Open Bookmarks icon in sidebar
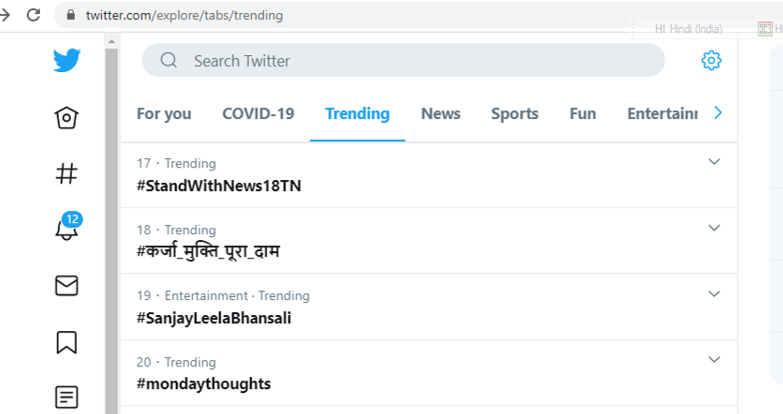This screenshot has height=414, width=783. click(67, 342)
